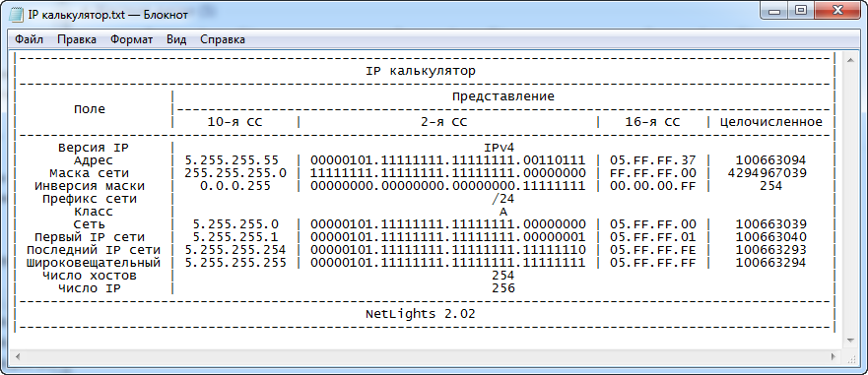Screen dimensions: 868x375
Task: Click the vertical scrollbar down arrow
Action: click(850, 341)
